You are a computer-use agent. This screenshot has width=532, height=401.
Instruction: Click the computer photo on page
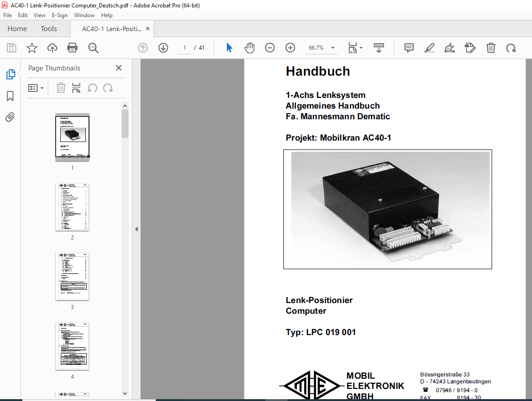[388, 209]
